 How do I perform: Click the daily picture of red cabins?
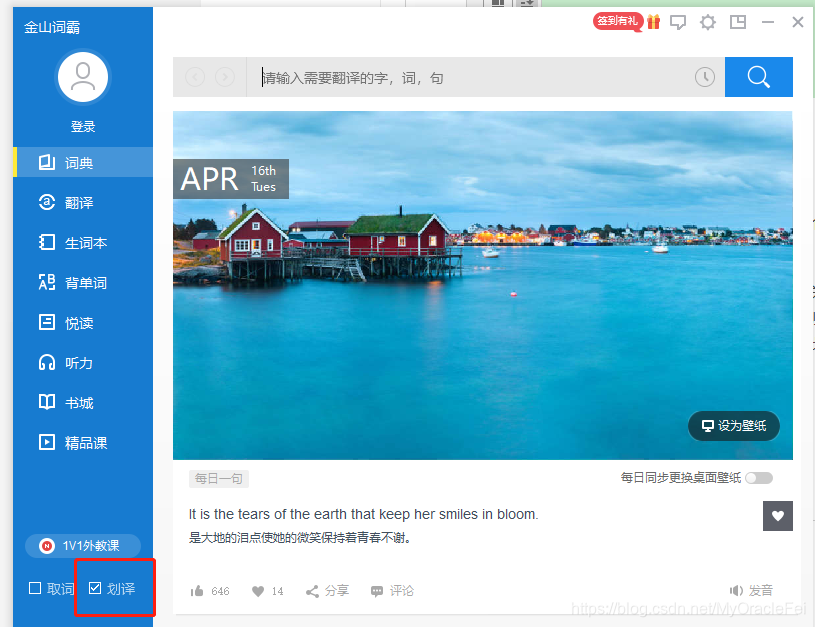483,285
